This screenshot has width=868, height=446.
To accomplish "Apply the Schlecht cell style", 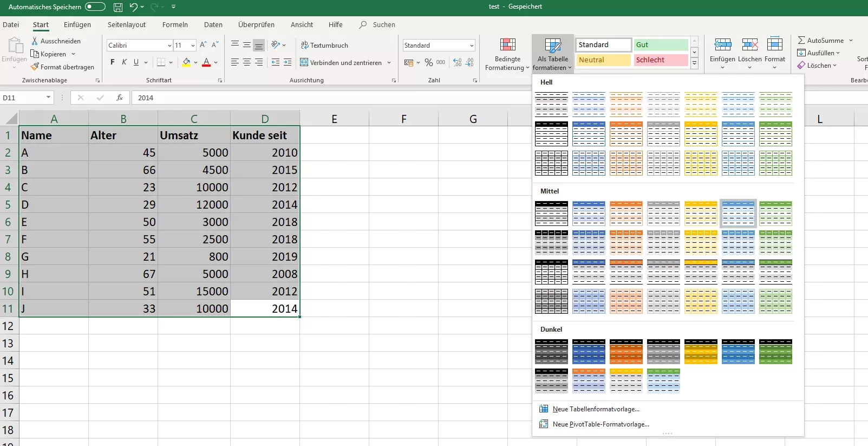I will [661, 60].
